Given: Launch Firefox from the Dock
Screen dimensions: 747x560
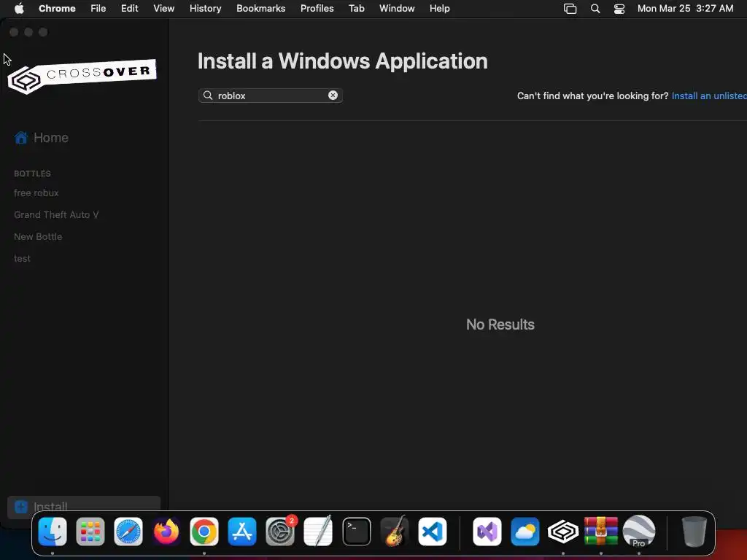Looking at the screenshot, I should (x=166, y=532).
